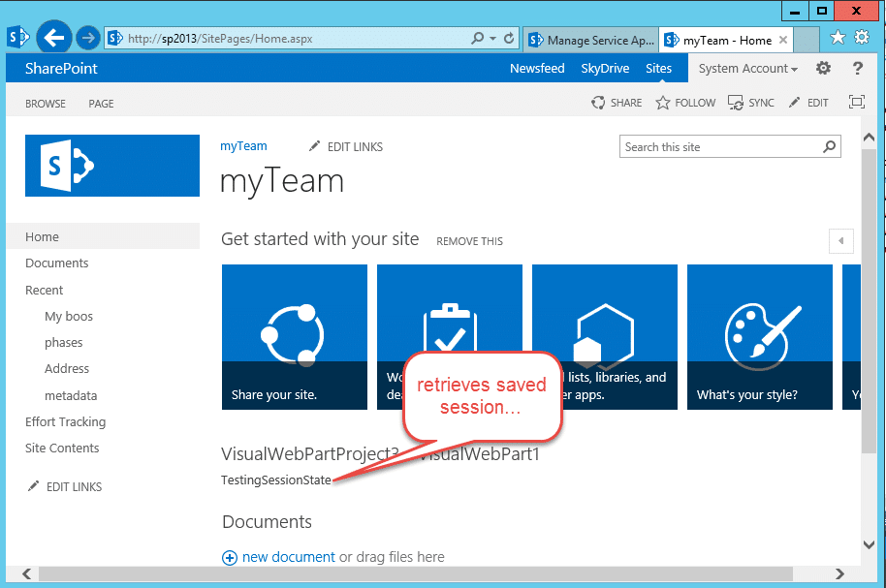Click the EDIT pencil button
Viewport: 886px width, 588px height.
pos(808,103)
